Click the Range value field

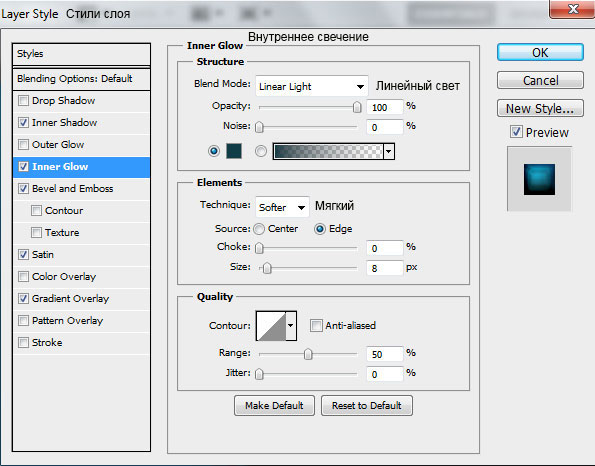coord(385,354)
